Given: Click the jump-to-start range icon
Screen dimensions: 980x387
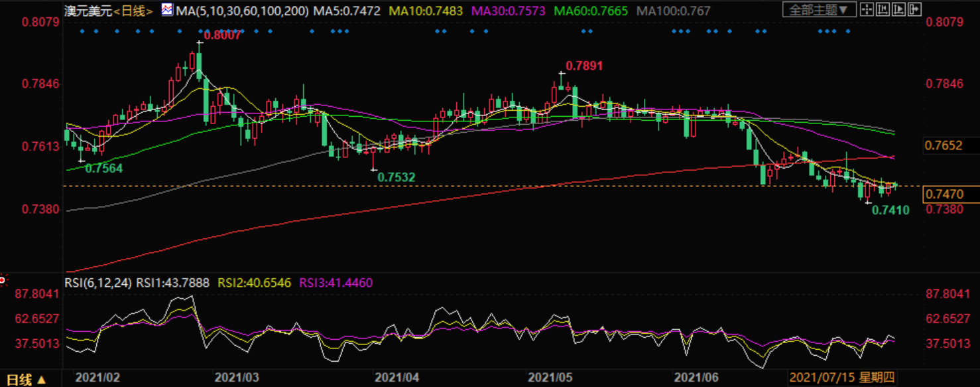Looking at the screenshot, I should (x=882, y=10).
